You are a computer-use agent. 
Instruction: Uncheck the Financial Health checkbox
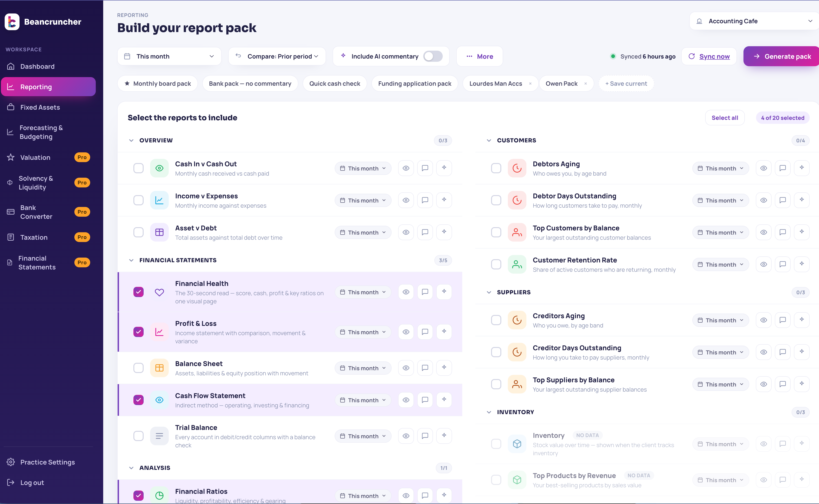[138, 292]
